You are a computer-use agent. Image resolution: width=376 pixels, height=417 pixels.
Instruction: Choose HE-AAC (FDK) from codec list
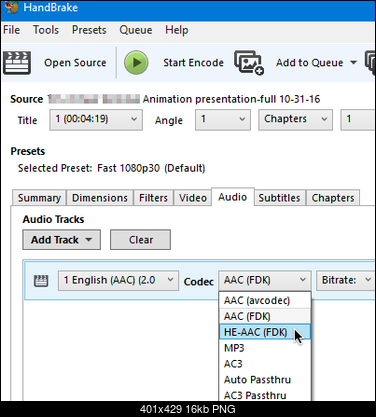(265, 332)
